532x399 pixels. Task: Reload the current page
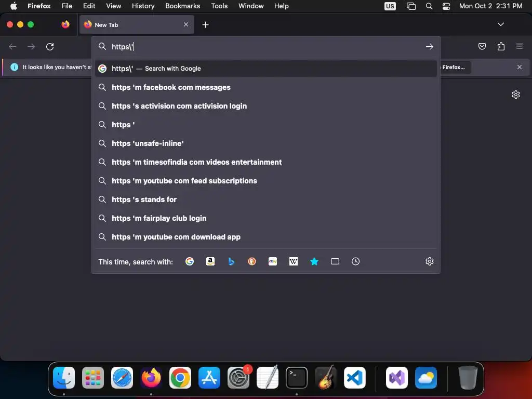[50, 46]
